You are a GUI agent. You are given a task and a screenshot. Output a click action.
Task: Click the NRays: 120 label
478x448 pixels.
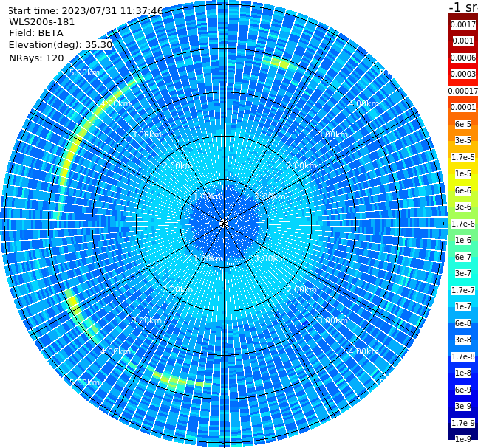click(36, 58)
